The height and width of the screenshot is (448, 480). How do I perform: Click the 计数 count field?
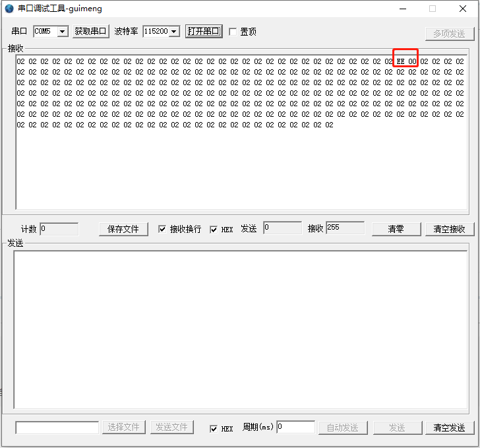[59, 229]
